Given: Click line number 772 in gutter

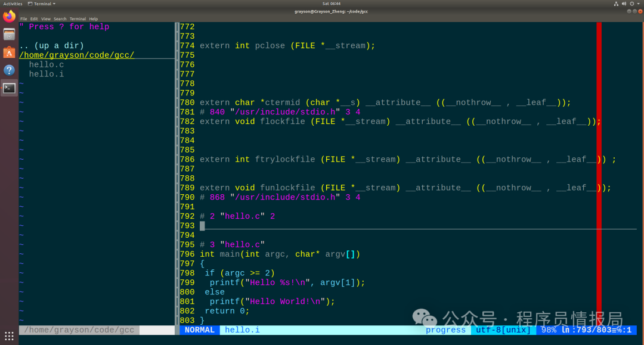Looking at the screenshot, I should pos(187,27).
